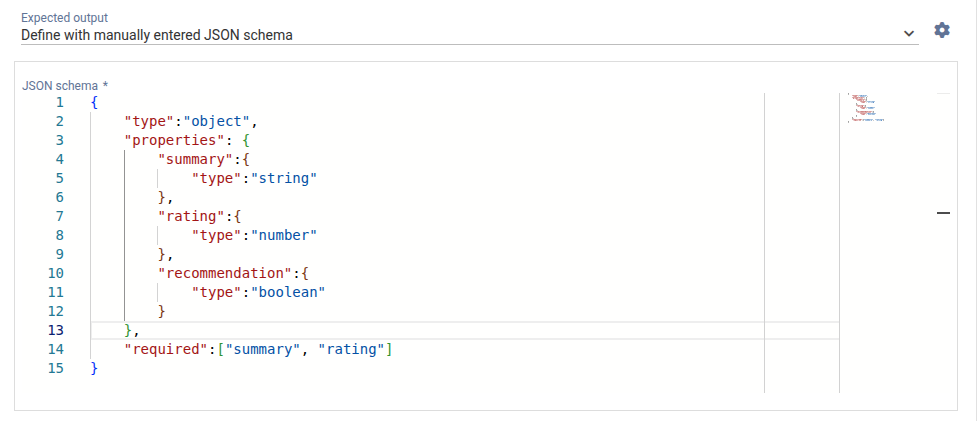Click the "number" type value

point(284,235)
